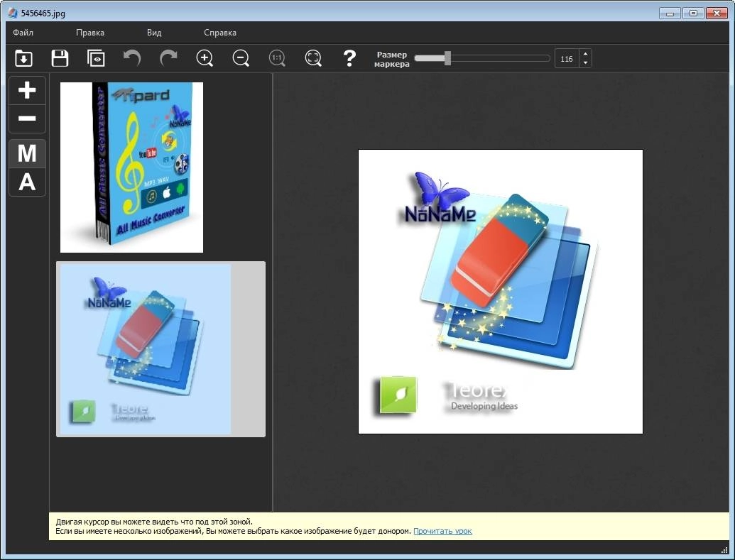
Task: Click the 1:1 actual size zoom icon
Action: point(277,59)
